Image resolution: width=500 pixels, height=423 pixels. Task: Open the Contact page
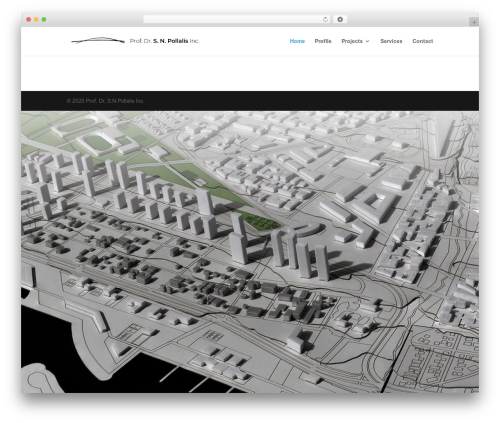[423, 41]
